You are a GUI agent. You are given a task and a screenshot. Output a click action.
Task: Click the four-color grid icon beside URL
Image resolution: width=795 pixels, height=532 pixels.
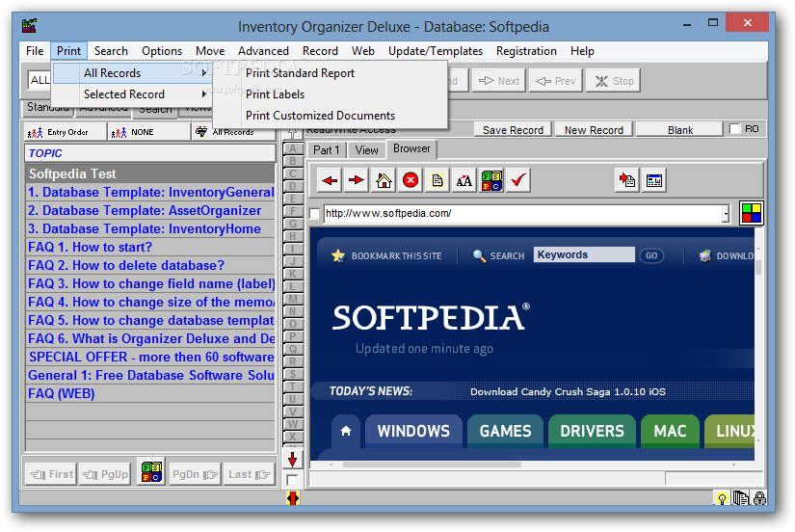click(x=752, y=213)
